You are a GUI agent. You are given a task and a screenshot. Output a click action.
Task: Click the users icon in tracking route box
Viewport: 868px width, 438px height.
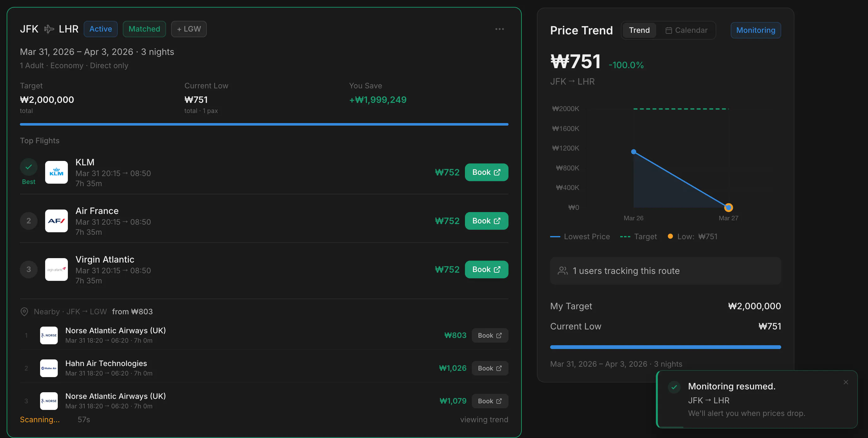(x=562, y=270)
